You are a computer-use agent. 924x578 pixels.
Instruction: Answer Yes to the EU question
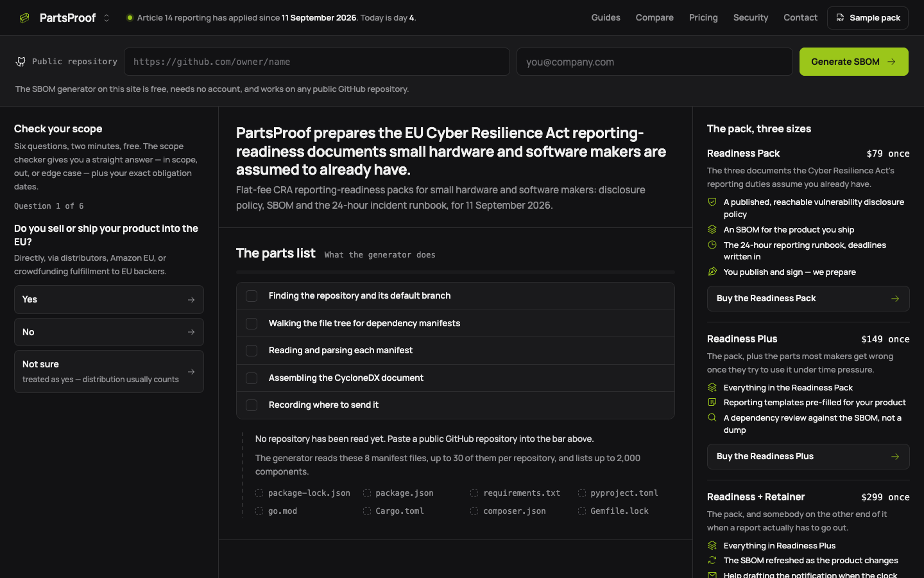(x=109, y=299)
